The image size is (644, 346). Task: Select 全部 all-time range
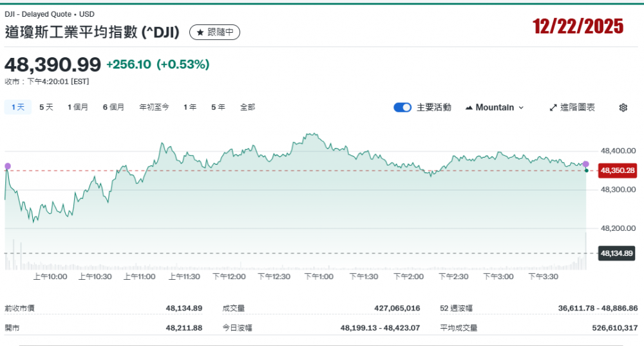(247, 107)
